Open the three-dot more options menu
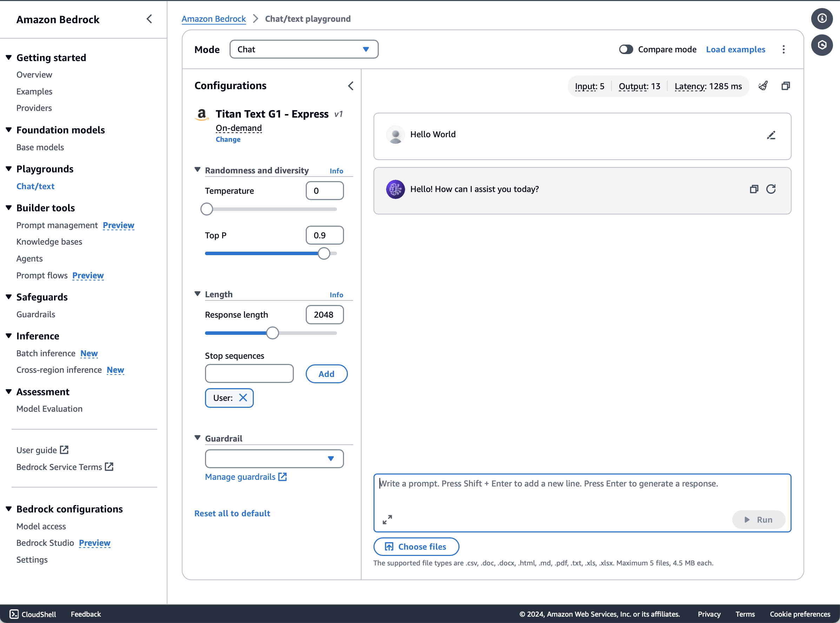The height and width of the screenshot is (623, 840). click(x=783, y=49)
